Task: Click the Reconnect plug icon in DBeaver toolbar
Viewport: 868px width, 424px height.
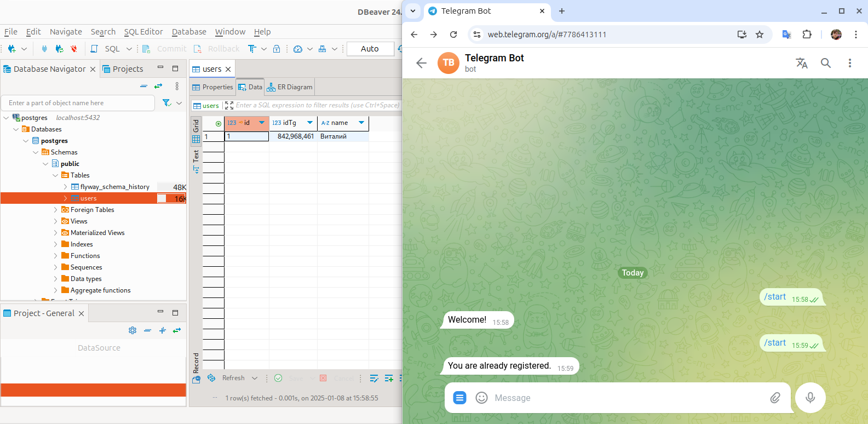Action: click(59, 49)
